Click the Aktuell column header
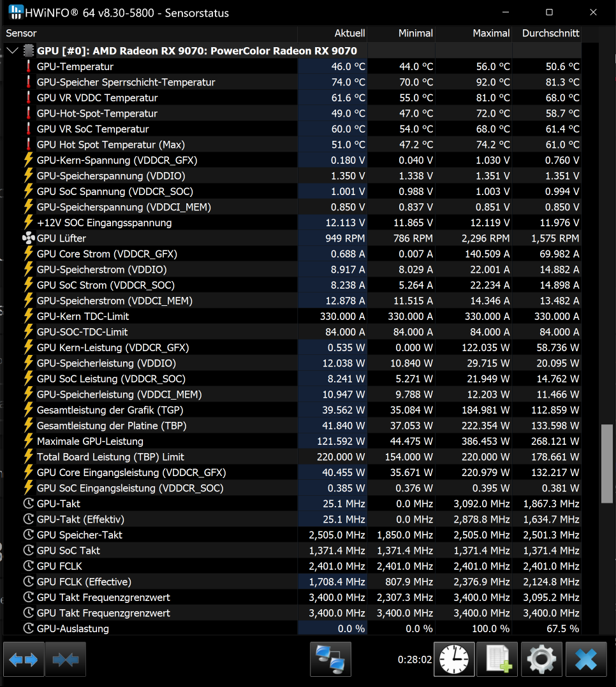The width and height of the screenshot is (616, 687). point(332,33)
